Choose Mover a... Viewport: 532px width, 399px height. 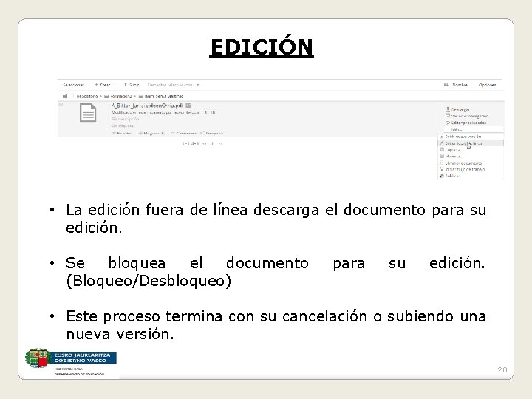point(451,157)
